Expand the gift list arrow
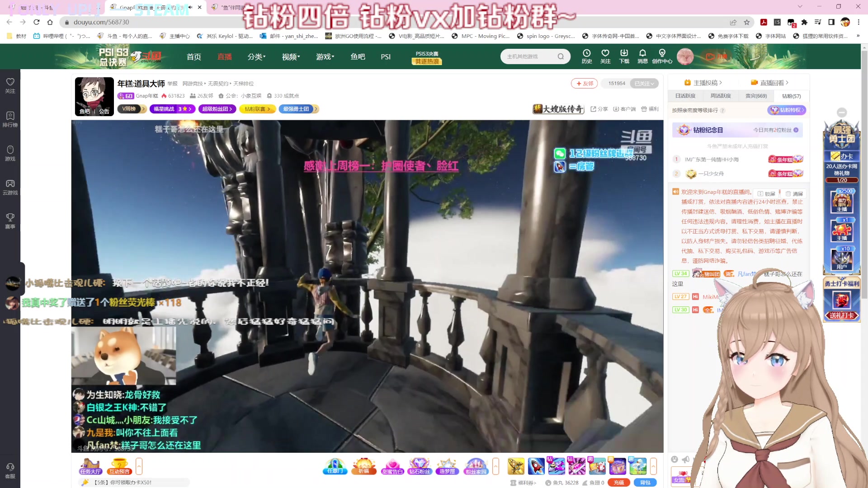868x488 pixels. [653, 466]
